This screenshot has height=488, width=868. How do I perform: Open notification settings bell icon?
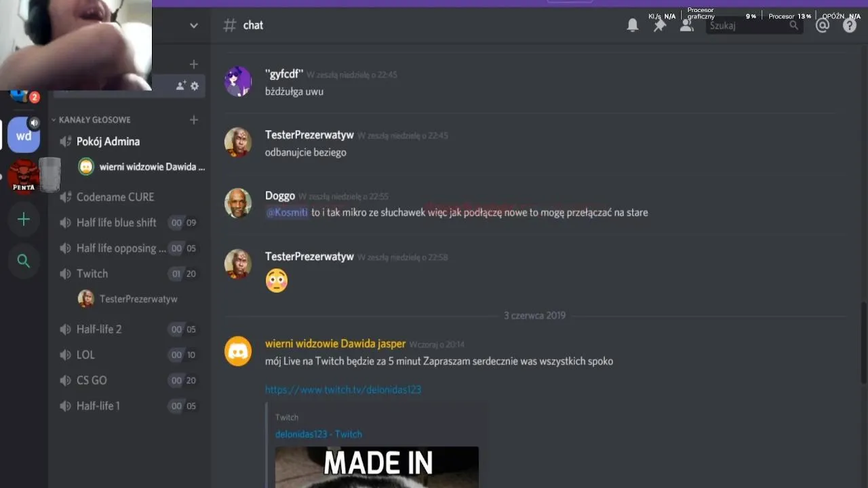point(633,25)
